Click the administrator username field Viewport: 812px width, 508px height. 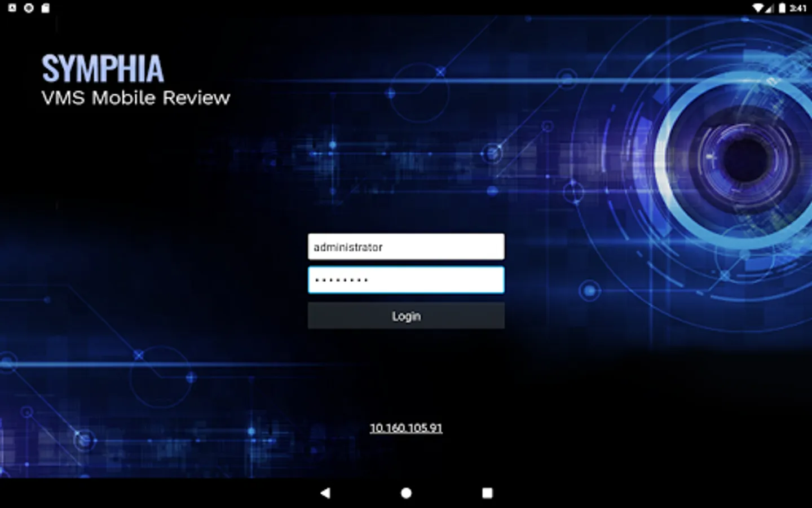(x=406, y=247)
